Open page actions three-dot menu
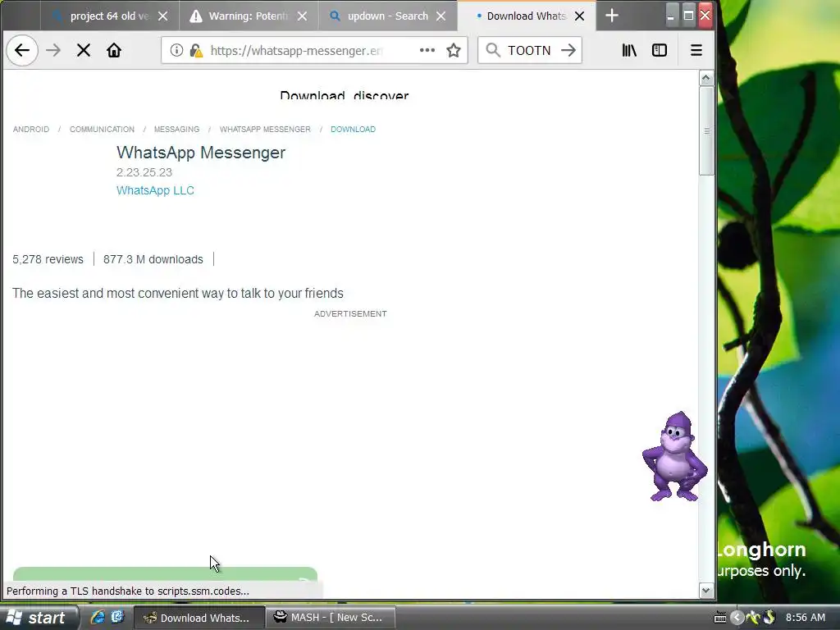The image size is (840, 630). click(x=427, y=50)
